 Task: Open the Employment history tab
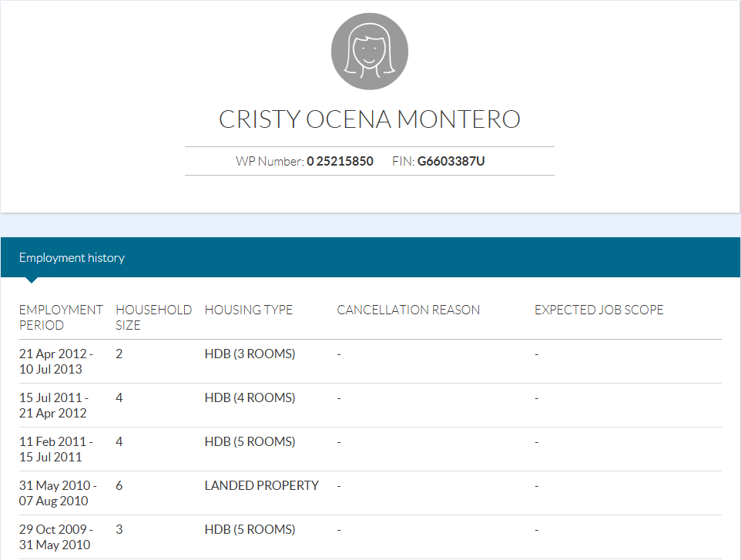pos(72,258)
